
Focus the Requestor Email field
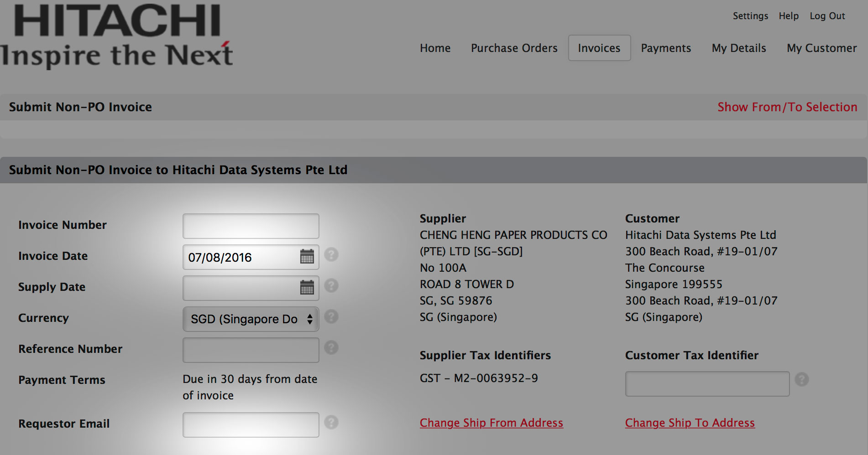tap(251, 425)
